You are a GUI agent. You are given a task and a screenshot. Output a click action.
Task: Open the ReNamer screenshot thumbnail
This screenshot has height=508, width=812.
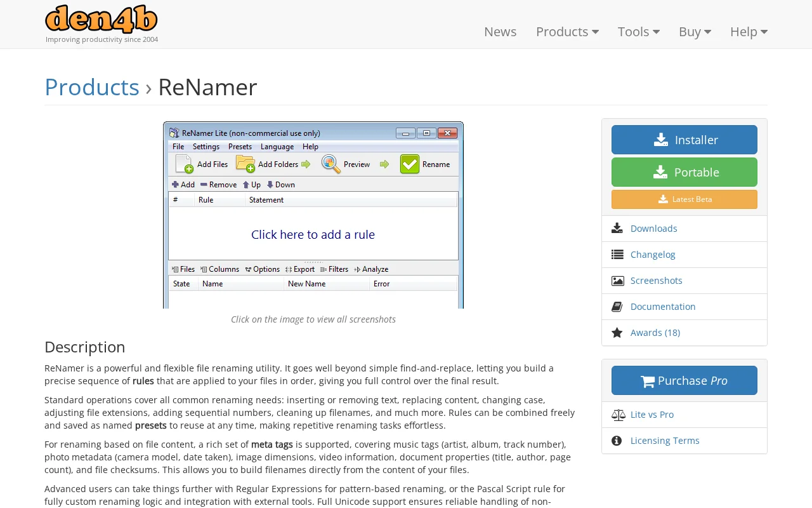(x=313, y=215)
